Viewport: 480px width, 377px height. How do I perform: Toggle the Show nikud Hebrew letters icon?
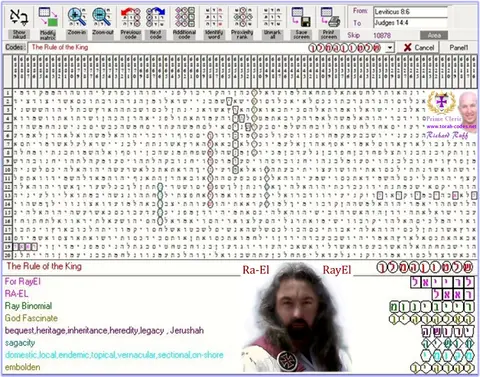19,17
